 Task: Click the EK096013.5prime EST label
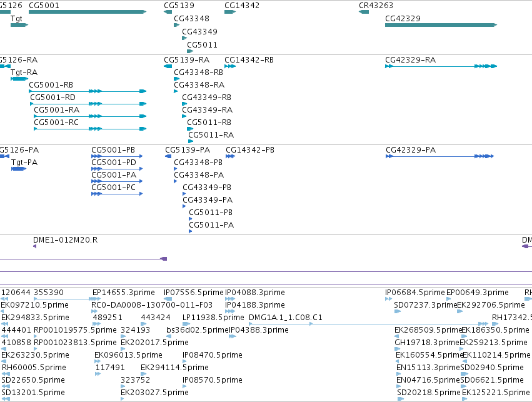[129, 355]
